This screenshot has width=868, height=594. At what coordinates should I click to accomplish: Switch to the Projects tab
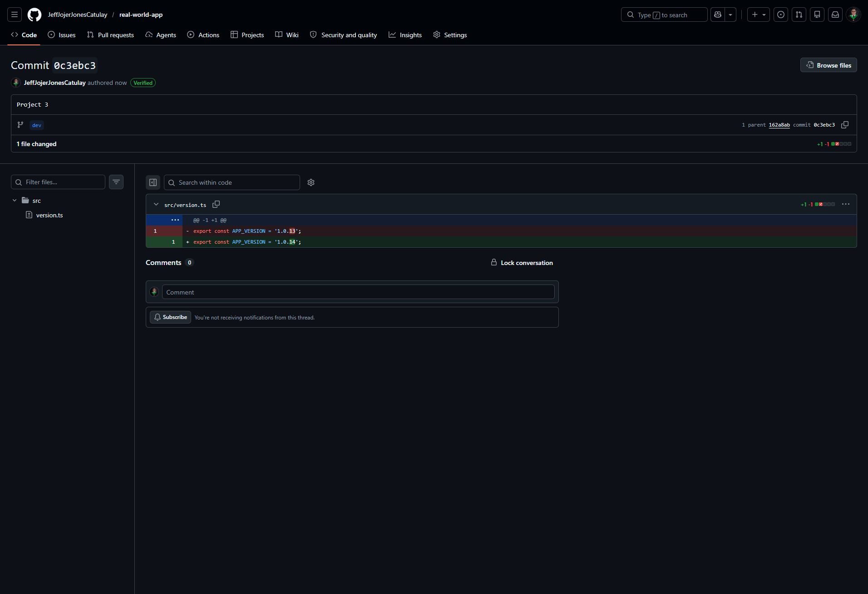pos(247,35)
